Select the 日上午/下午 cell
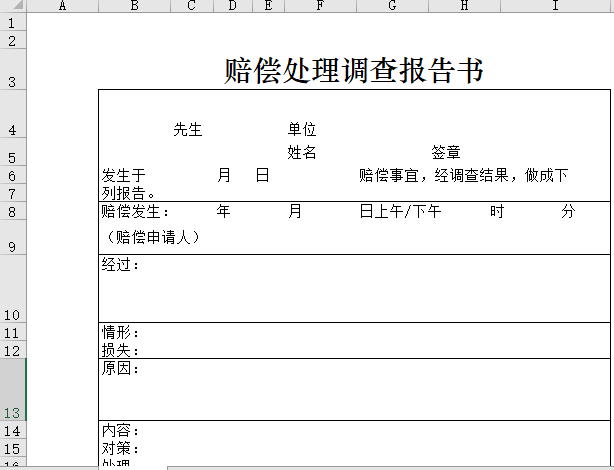Image resolution: width=614 pixels, height=470 pixels. pos(400,212)
